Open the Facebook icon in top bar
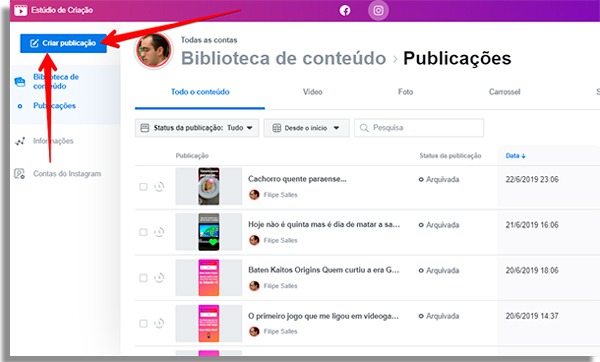 click(x=345, y=10)
